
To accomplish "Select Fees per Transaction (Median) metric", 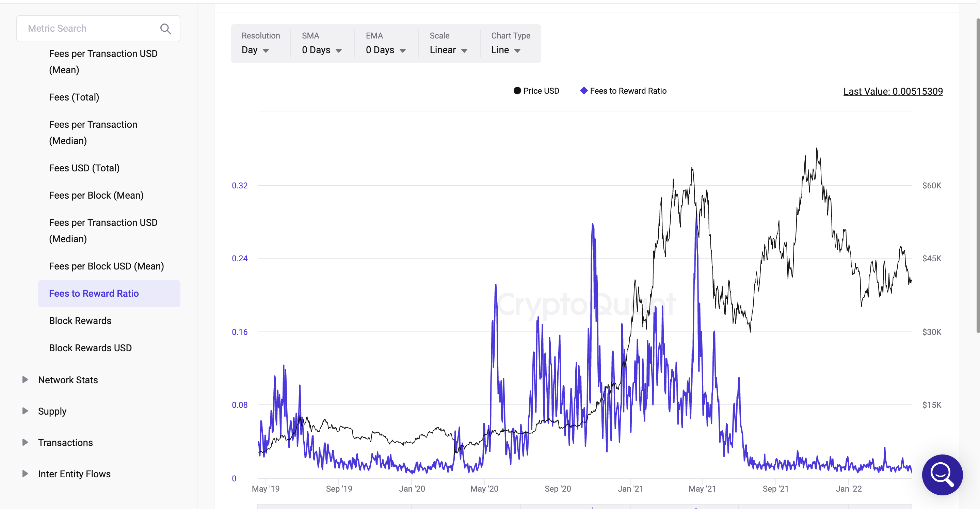I will 93,133.
